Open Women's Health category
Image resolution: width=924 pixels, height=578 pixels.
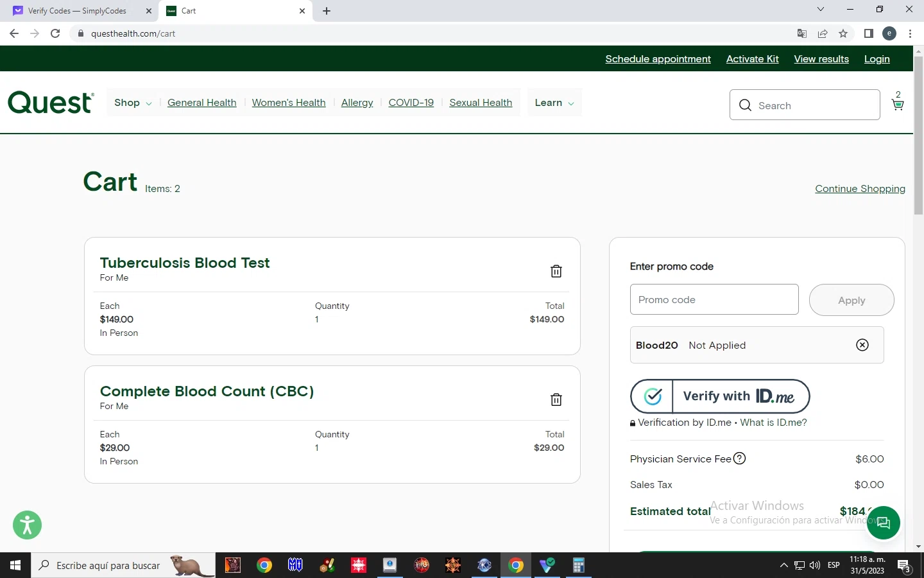(x=289, y=103)
